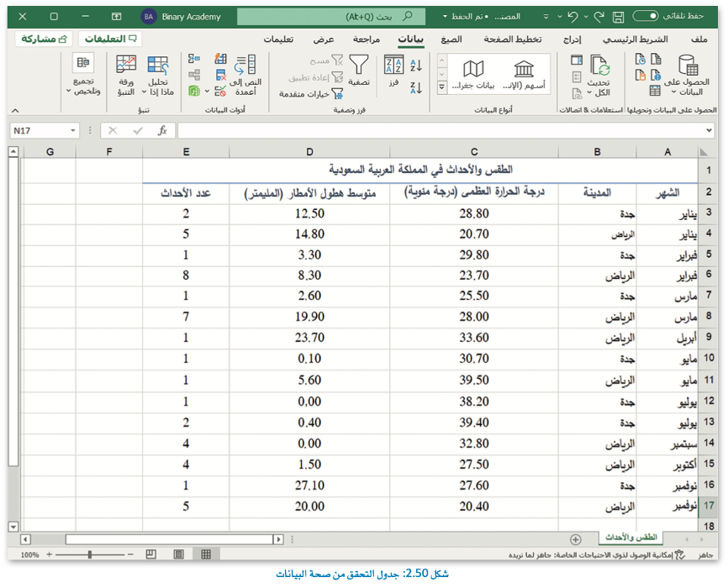Switch to the View tab (عرض)

click(x=324, y=39)
